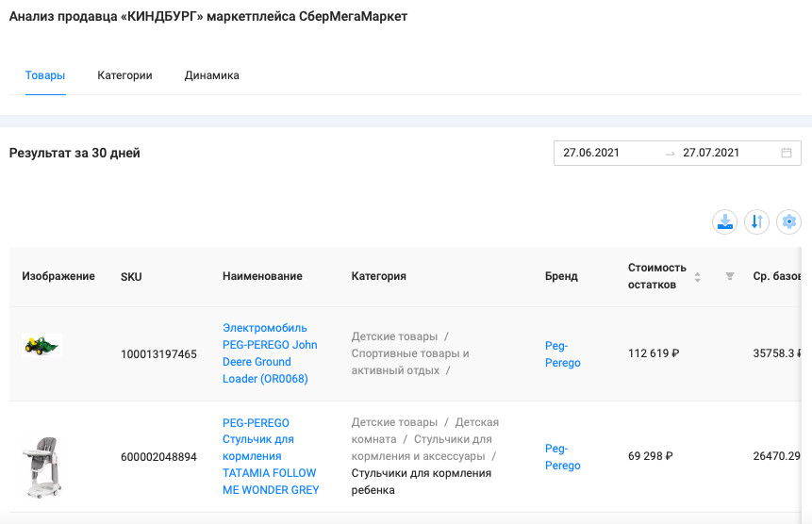This screenshot has height=524, width=812.
Task: Click the stock value 112 619 ₽
Action: 654,353
